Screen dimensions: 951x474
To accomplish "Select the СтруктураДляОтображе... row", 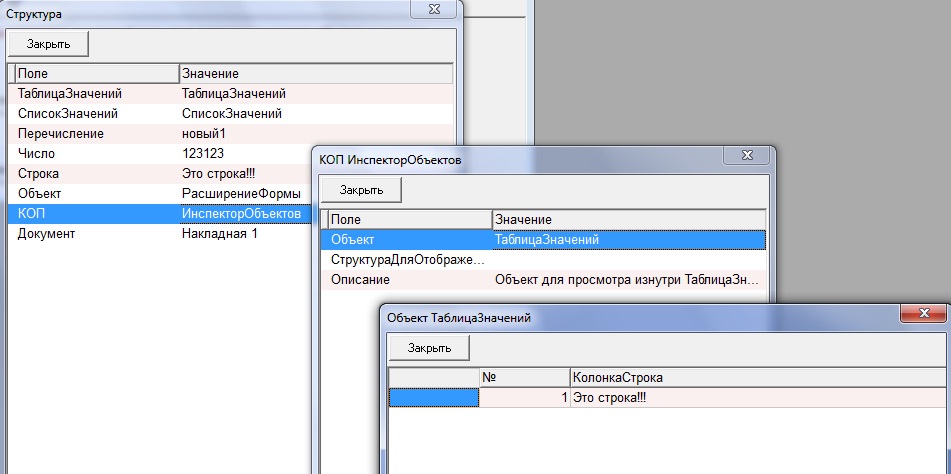I will pyautogui.click(x=407, y=260).
